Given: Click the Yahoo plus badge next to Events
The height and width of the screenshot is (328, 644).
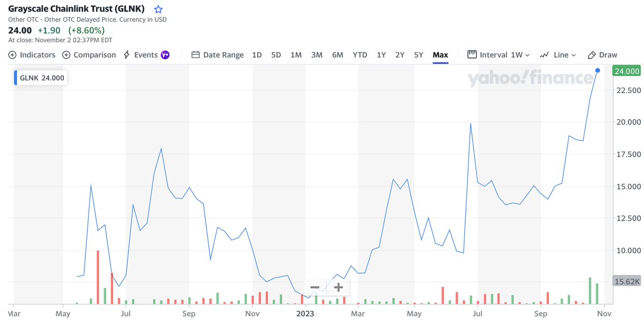Looking at the screenshot, I should (165, 55).
